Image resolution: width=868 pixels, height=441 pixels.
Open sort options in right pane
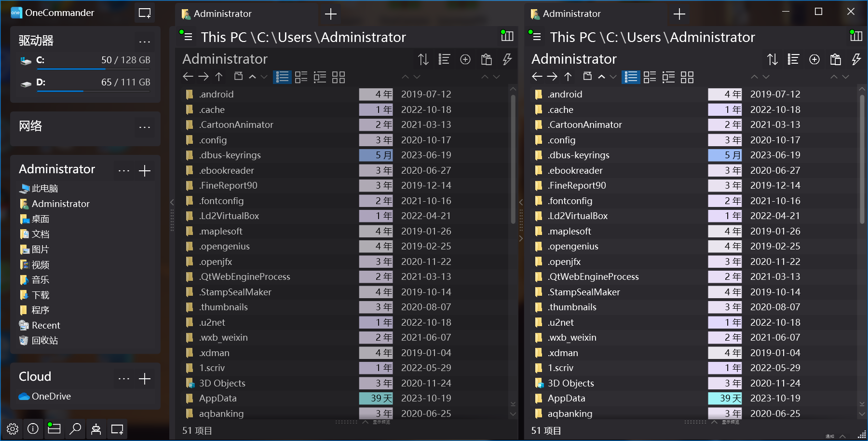pos(773,59)
